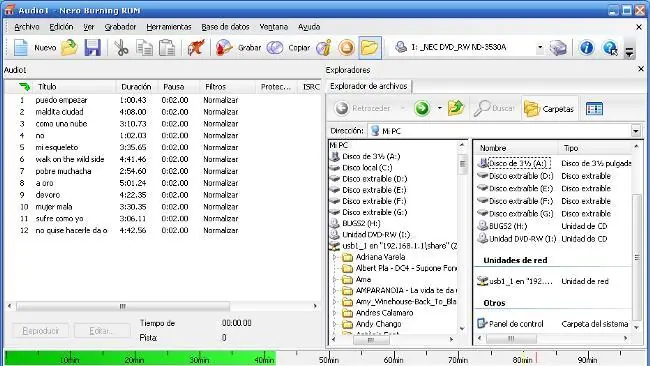
Task: Click the Nombre column header
Action: pos(516,148)
